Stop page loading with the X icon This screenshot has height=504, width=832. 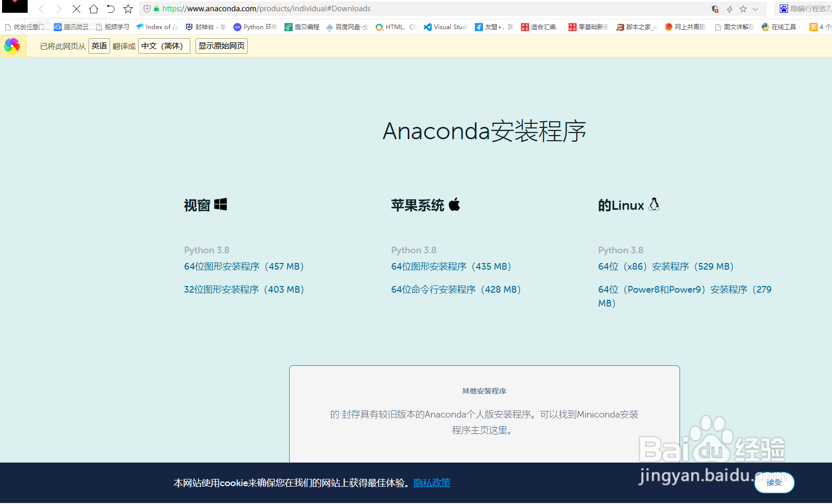[x=76, y=8]
